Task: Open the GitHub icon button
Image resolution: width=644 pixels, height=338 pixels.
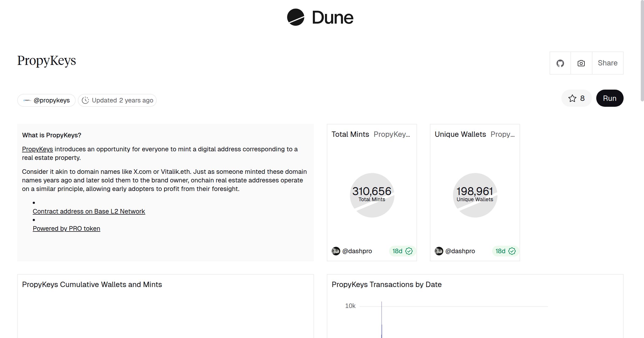Action: (560, 63)
